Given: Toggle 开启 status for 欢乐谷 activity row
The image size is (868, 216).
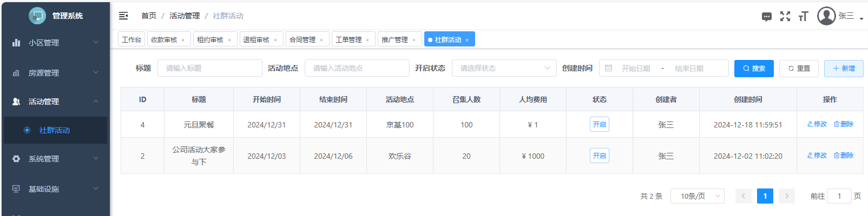Looking at the screenshot, I should tap(599, 156).
